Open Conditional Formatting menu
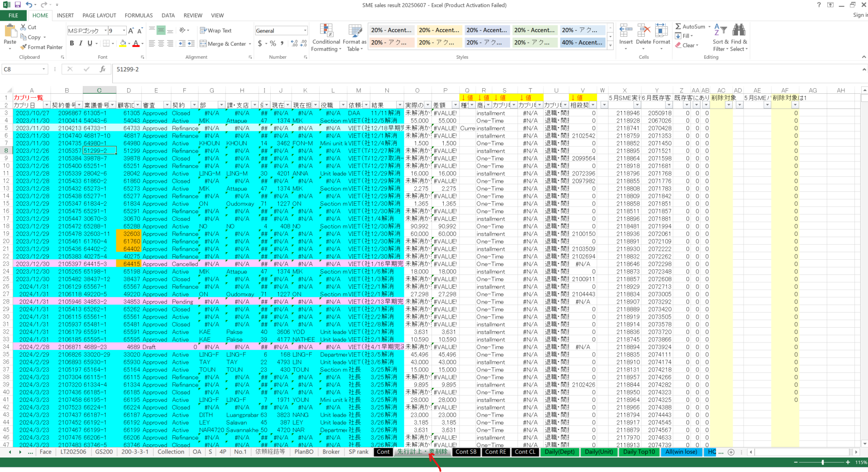 click(326, 38)
